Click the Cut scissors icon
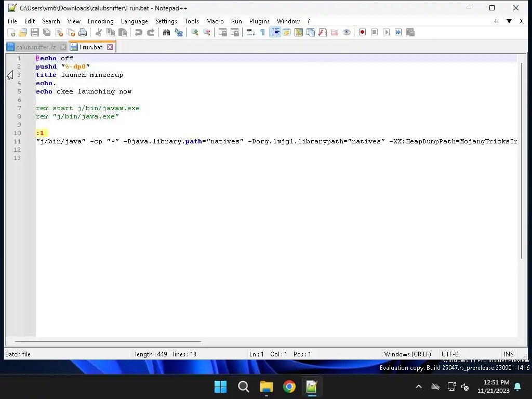Viewport: 532px width, 399px height. tap(98, 33)
